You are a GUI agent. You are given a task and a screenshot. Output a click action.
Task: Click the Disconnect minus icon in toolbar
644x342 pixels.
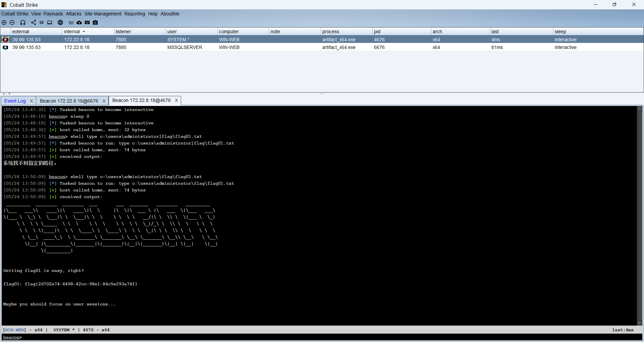coord(12,22)
